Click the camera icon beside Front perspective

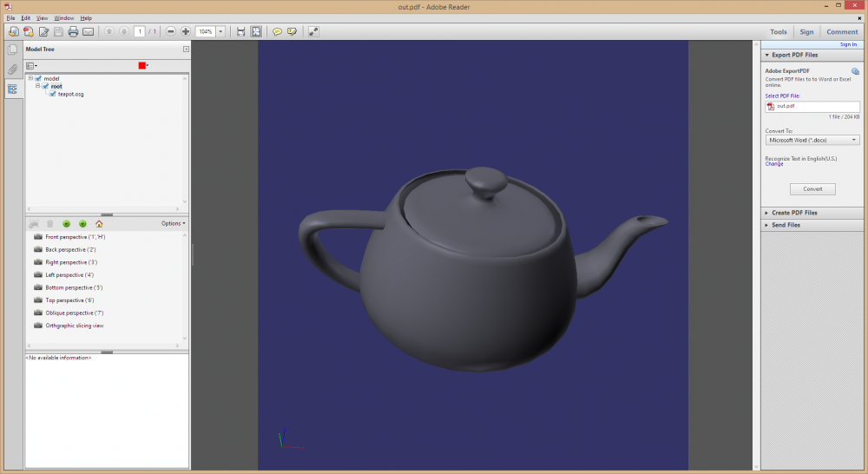[38, 236]
